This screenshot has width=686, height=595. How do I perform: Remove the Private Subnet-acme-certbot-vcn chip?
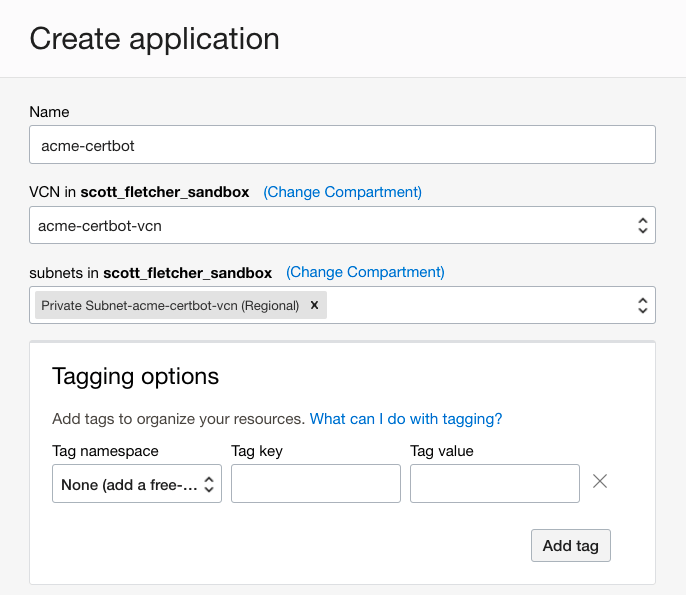(x=314, y=306)
